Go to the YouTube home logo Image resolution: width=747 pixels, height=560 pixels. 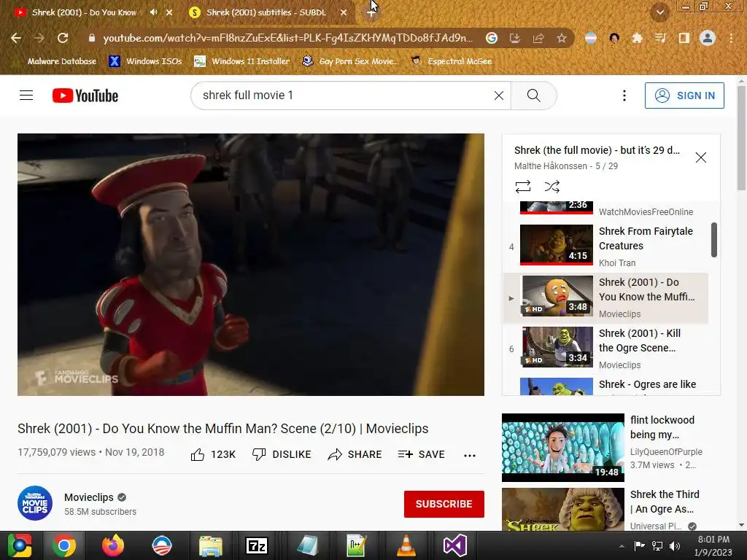point(85,96)
